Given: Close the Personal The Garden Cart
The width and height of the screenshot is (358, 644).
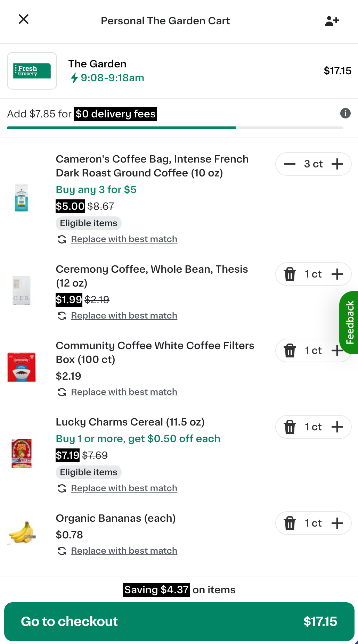Looking at the screenshot, I should pos(23,19).
